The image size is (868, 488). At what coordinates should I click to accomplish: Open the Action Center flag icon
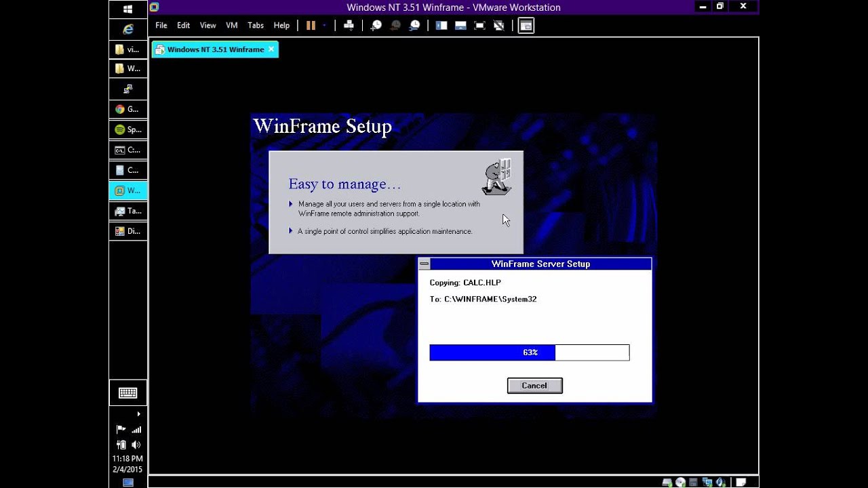pyautogui.click(x=121, y=429)
